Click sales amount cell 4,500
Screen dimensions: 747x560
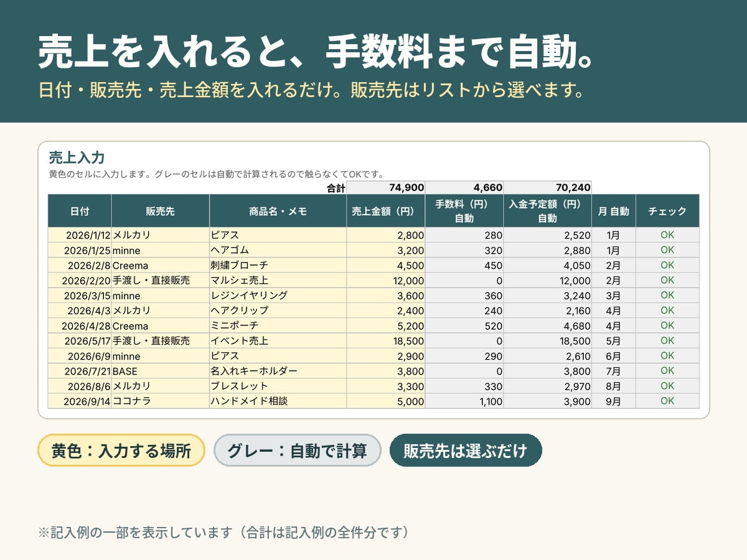click(x=386, y=265)
